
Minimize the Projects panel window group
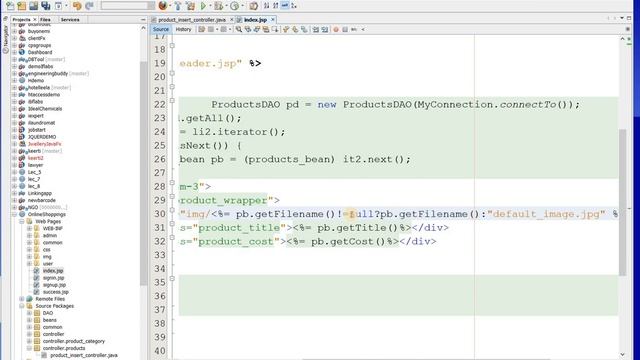pos(143,20)
